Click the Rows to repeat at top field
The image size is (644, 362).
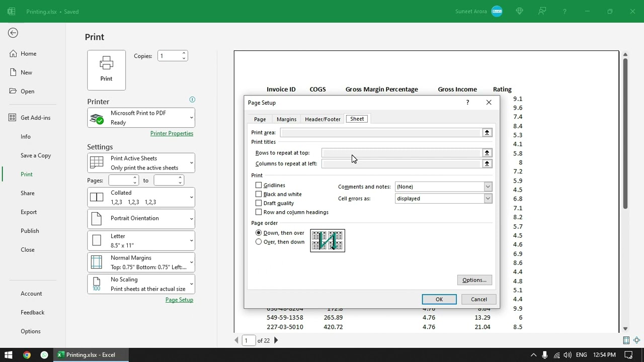(x=401, y=153)
